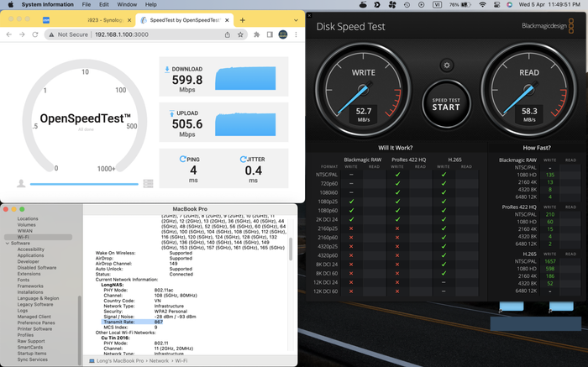
Task: Click the UPLOAD 505.6 Mbps result
Action: 224,123
